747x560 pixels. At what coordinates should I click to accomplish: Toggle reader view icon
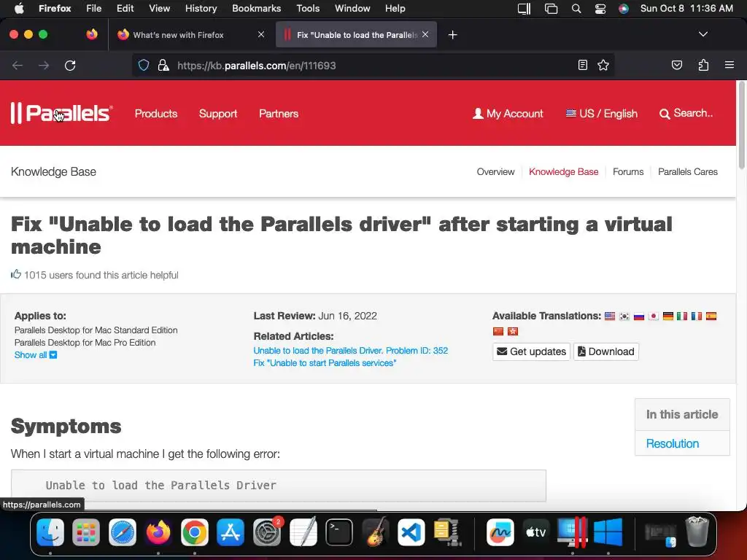point(583,65)
